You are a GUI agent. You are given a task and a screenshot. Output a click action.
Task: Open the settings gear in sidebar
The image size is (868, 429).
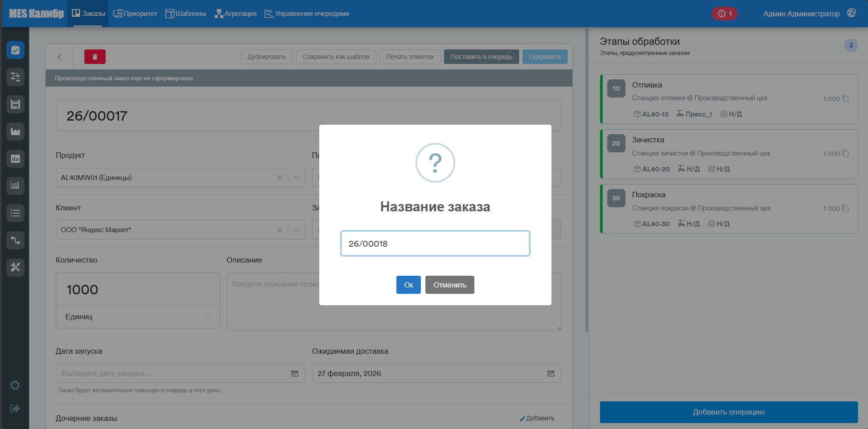point(15,385)
